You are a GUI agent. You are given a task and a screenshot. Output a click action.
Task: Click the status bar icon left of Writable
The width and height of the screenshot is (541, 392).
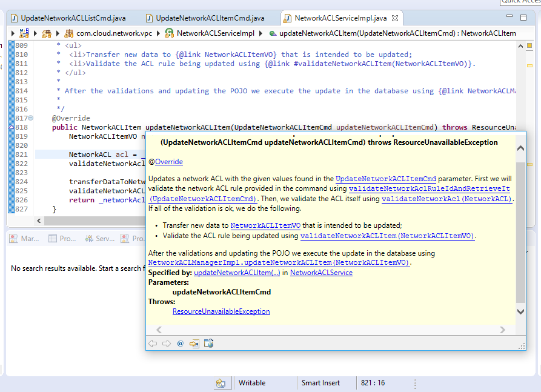[x=221, y=383]
